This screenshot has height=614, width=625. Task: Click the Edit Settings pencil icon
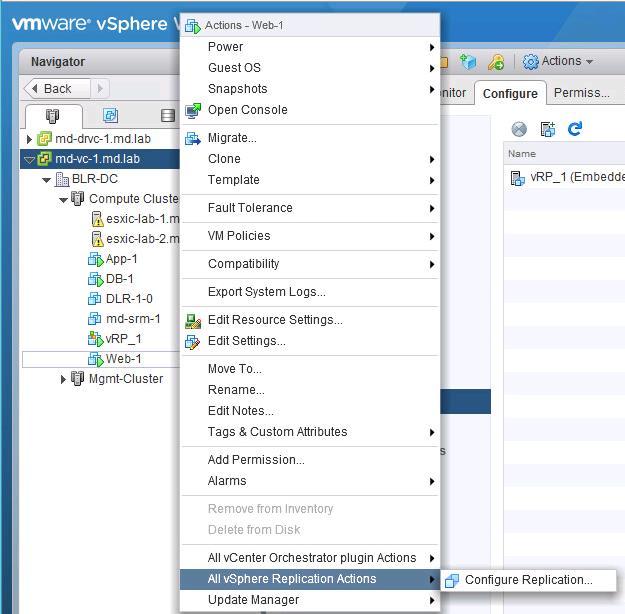click(x=193, y=342)
